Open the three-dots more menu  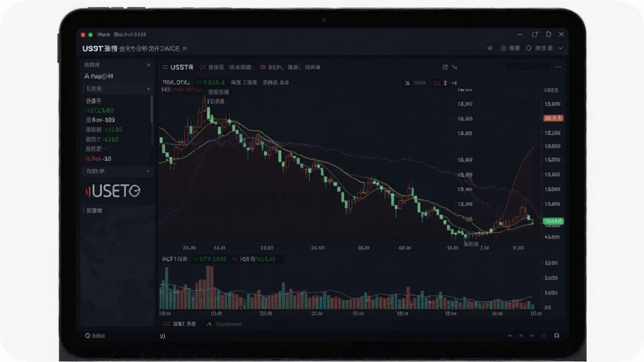coord(558,67)
